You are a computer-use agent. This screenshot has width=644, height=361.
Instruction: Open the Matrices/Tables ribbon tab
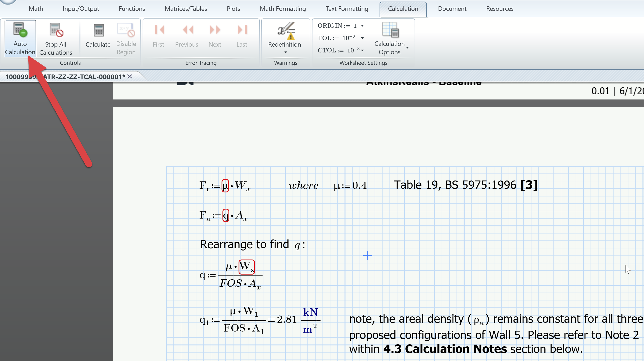click(x=186, y=9)
